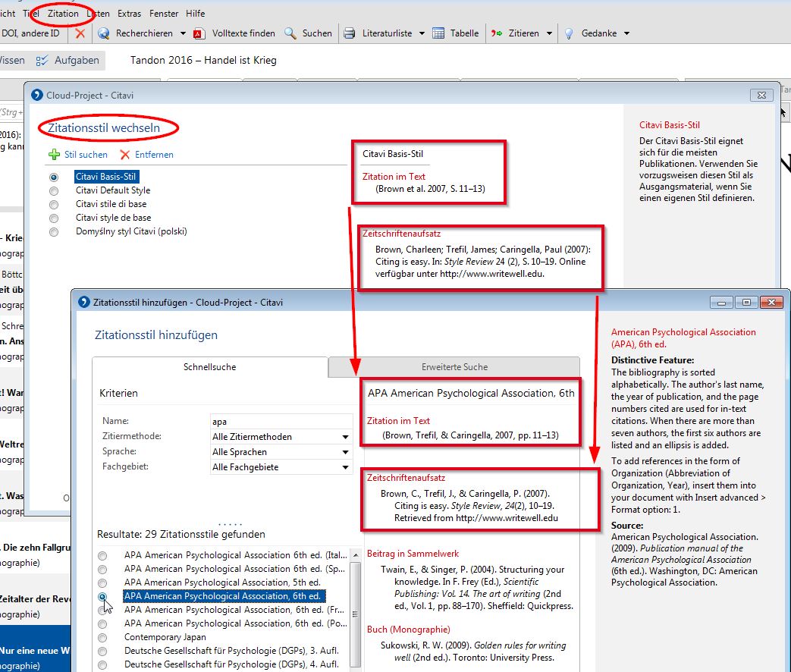Click the Suchen magnifier icon
Screen dimensions: 791x672
pos(290,33)
